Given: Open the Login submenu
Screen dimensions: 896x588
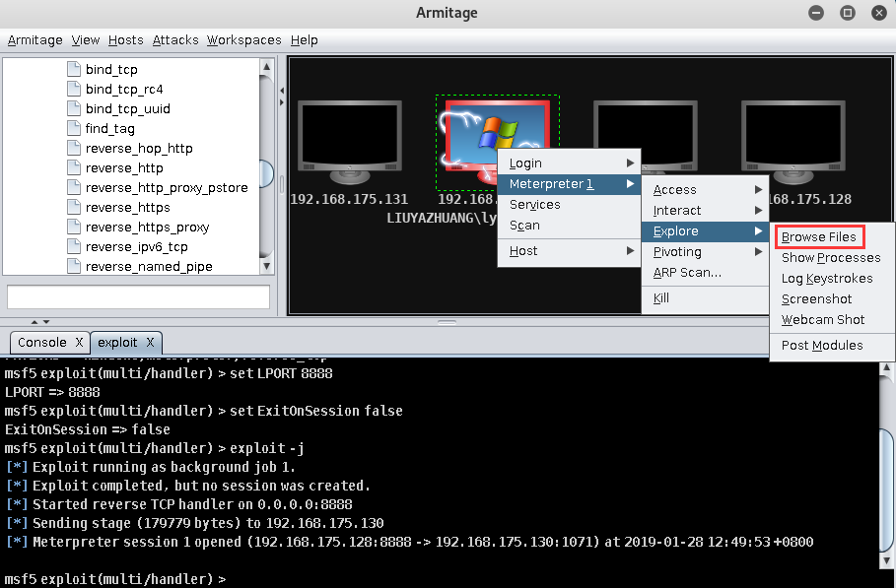Looking at the screenshot, I should pos(569,163).
